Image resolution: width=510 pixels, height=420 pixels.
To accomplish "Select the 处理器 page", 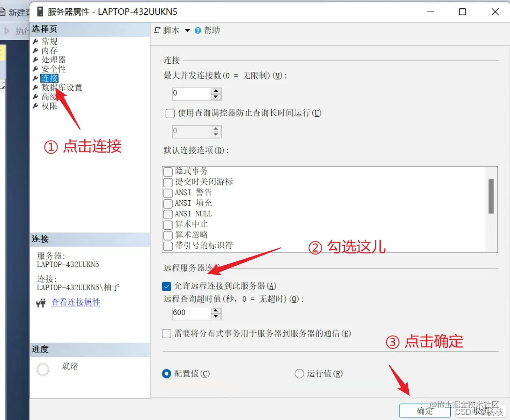I will (x=54, y=60).
